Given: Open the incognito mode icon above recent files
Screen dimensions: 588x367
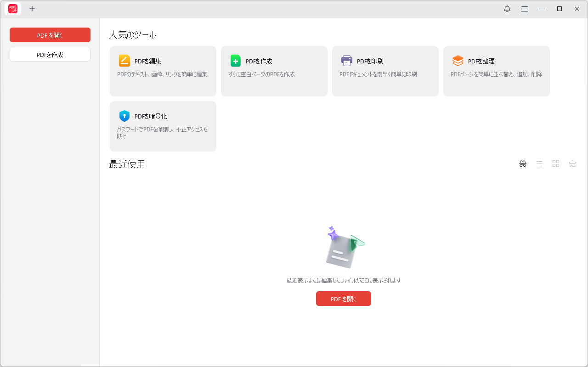Looking at the screenshot, I should [523, 164].
